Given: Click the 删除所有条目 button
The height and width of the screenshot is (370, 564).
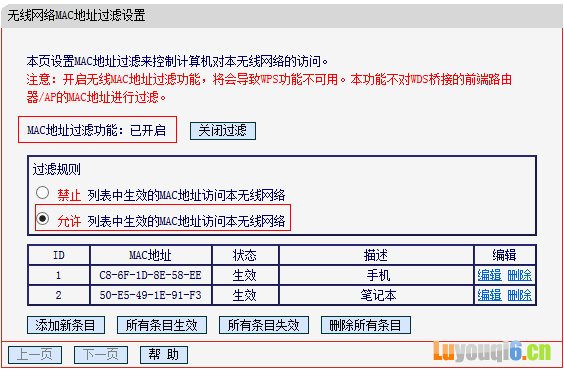Looking at the screenshot, I should point(366,325).
